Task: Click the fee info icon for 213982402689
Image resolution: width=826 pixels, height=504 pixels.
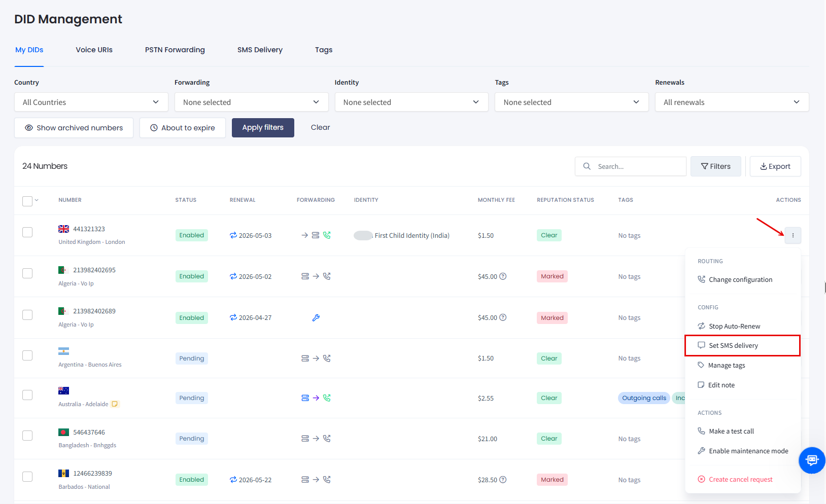Action: pyautogui.click(x=503, y=317)
